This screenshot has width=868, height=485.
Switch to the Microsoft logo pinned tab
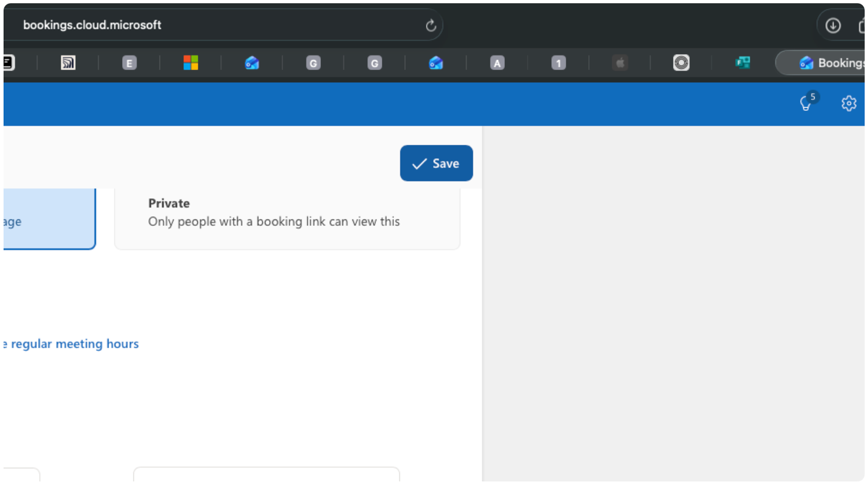pyautogui.click(x=190, y=62)
